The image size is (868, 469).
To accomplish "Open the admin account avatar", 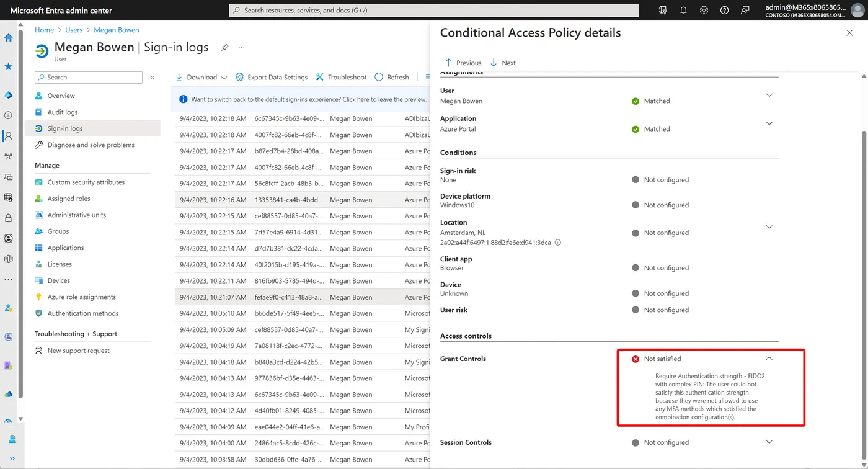I will [857, 11].
